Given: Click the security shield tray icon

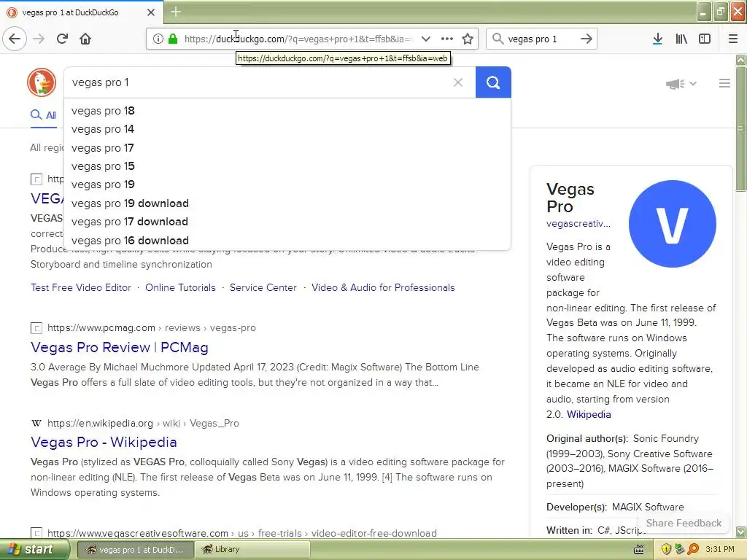Looking at the screenshot, I should click(666, 549).
